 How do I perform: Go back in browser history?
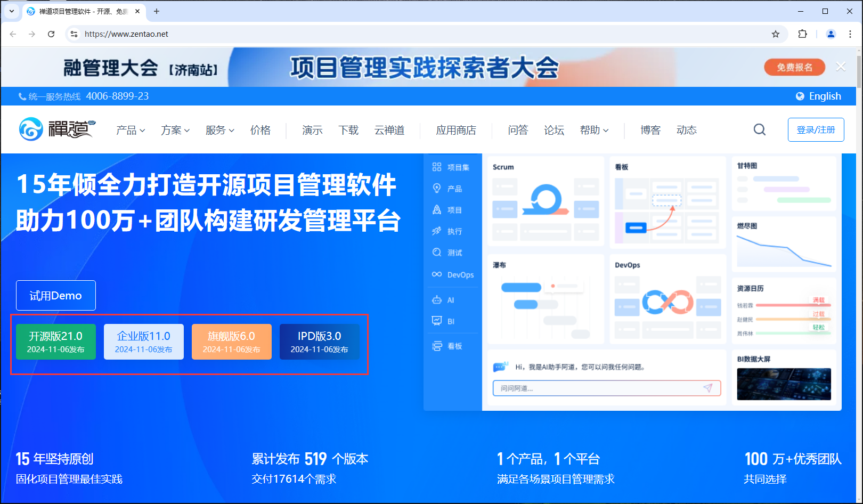pos(13,34)
